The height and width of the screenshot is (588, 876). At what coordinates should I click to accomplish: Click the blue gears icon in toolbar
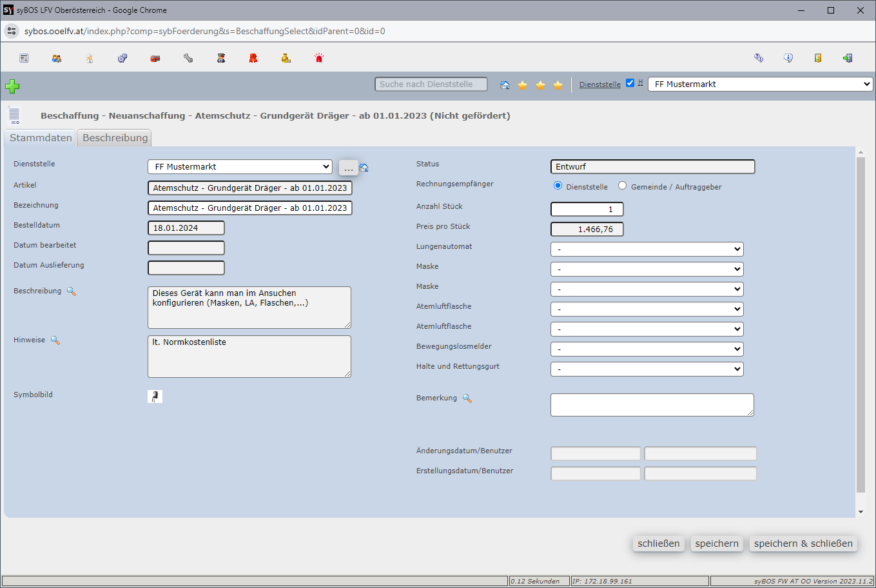[x=122, y=59]
